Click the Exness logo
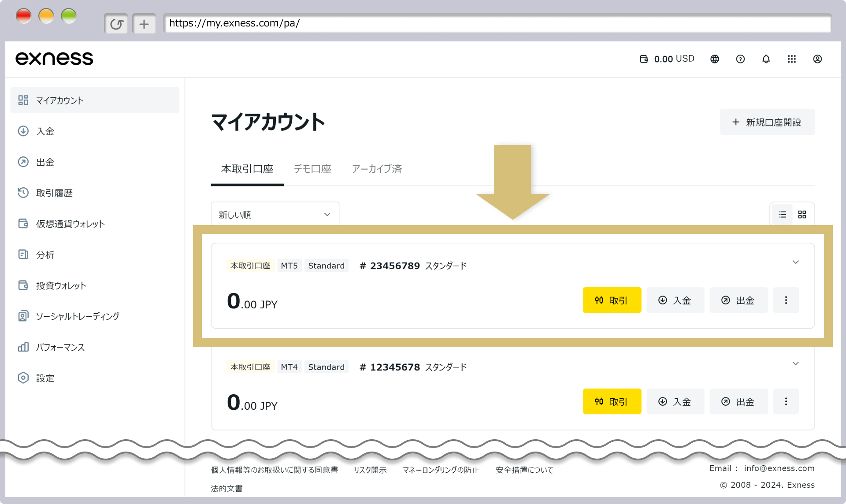Image resolution: width=846 pixels, height=504 pixels. 54,59
